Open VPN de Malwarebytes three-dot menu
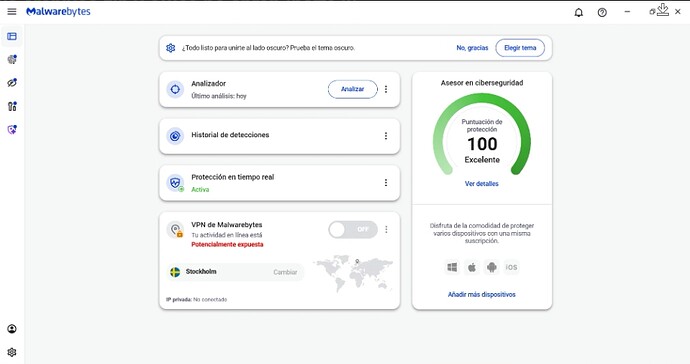Screen dimensions: 690x364 coord(386,229)
